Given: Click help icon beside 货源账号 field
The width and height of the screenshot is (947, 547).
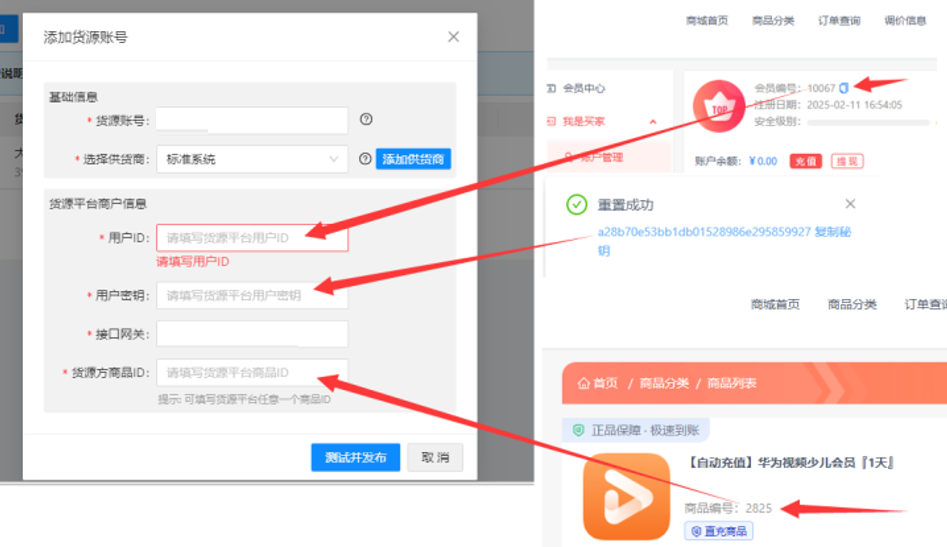Looking at the screenshot, I should tap(366, 120).
